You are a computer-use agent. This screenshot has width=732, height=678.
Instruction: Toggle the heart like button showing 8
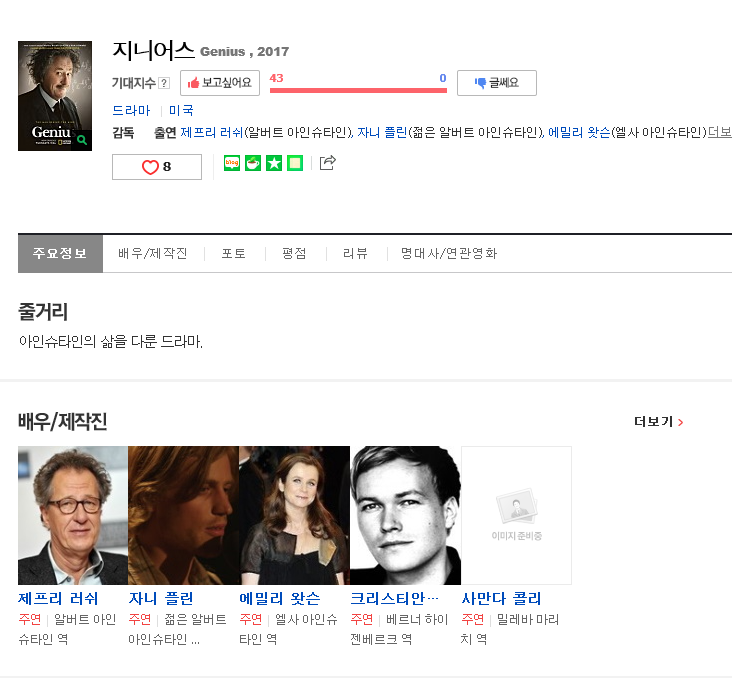157,167
